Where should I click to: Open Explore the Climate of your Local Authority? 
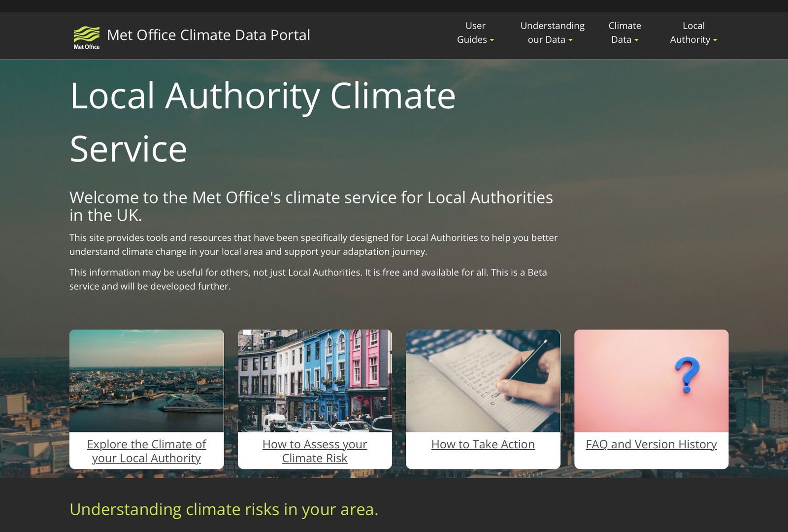point(146,451)
